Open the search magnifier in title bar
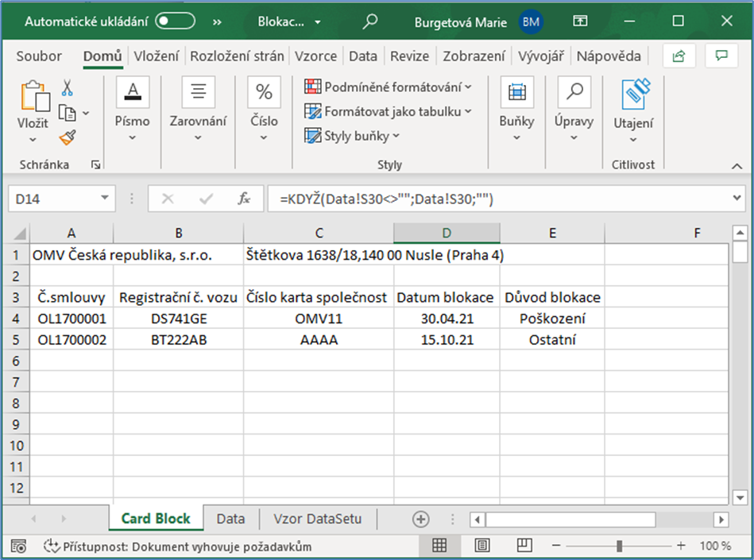This screenshot has width=754, height=560. tap(369, 22)
